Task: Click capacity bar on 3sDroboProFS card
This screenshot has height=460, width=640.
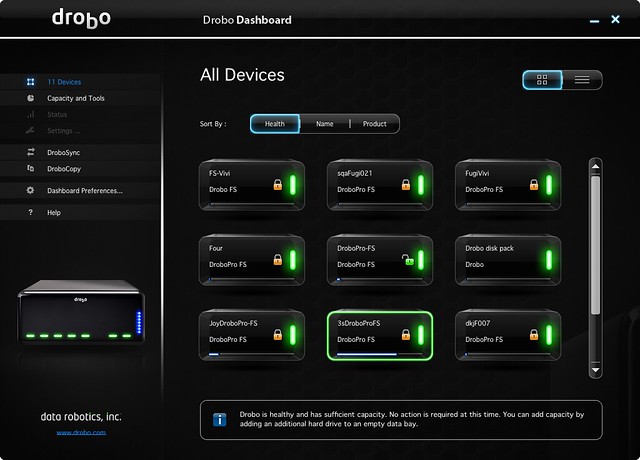Action: 380,354
